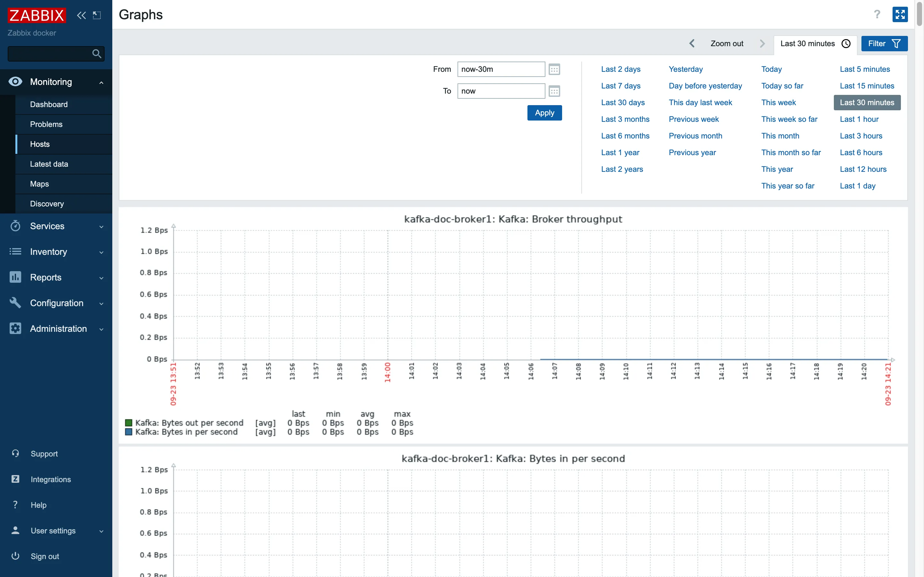Click Apply to update graph time range
The image size is (924, 577).
tap(544, 112)
